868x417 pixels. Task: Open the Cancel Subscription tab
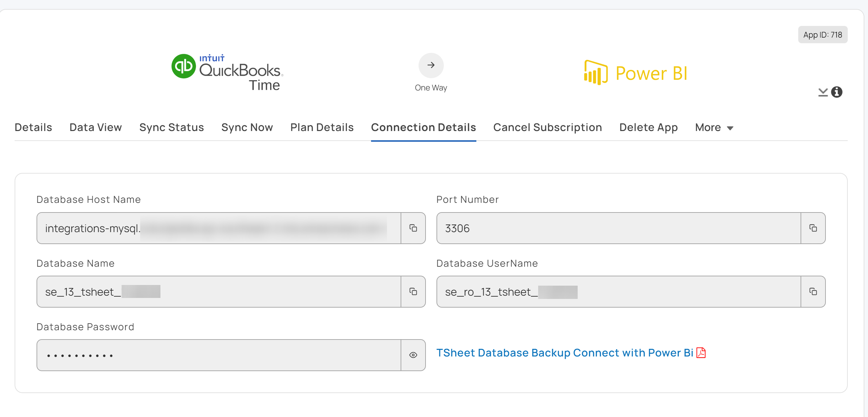click(x=547, y=128)
